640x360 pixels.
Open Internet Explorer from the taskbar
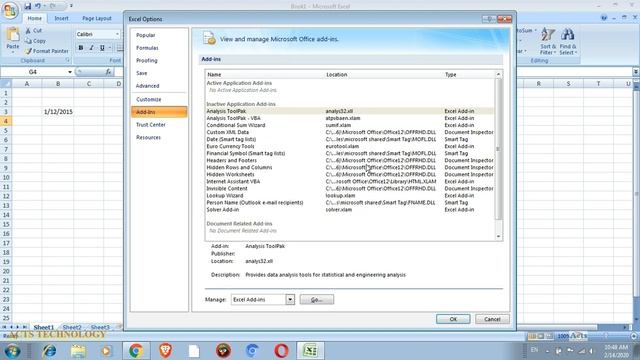pos(49,351)
